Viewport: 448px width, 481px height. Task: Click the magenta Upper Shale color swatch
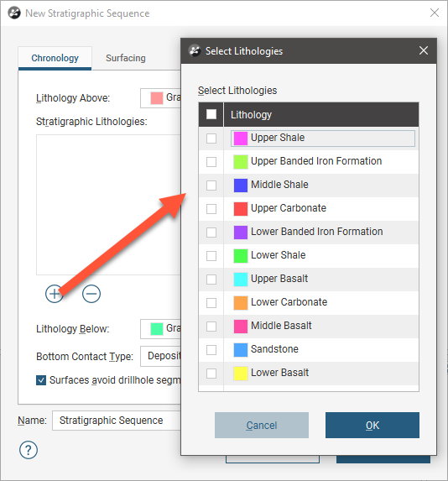(x=241, y=139)
